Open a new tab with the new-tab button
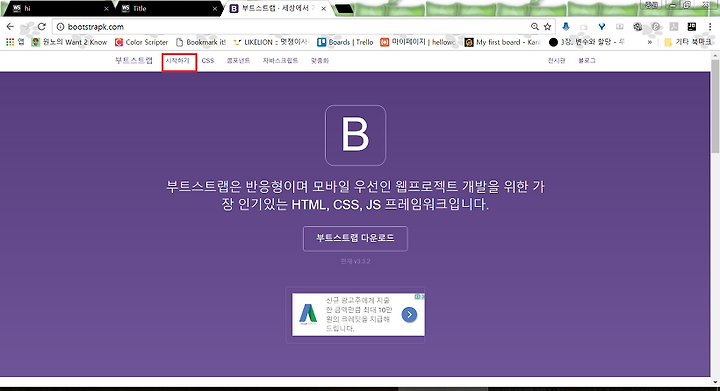This screenshot has width=720, height=391. [343, 9]
